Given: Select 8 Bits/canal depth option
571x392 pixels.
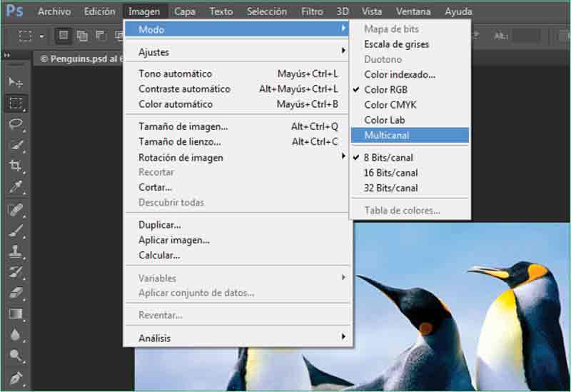Looking at the screenshot, I should click(x=388, y=158).
